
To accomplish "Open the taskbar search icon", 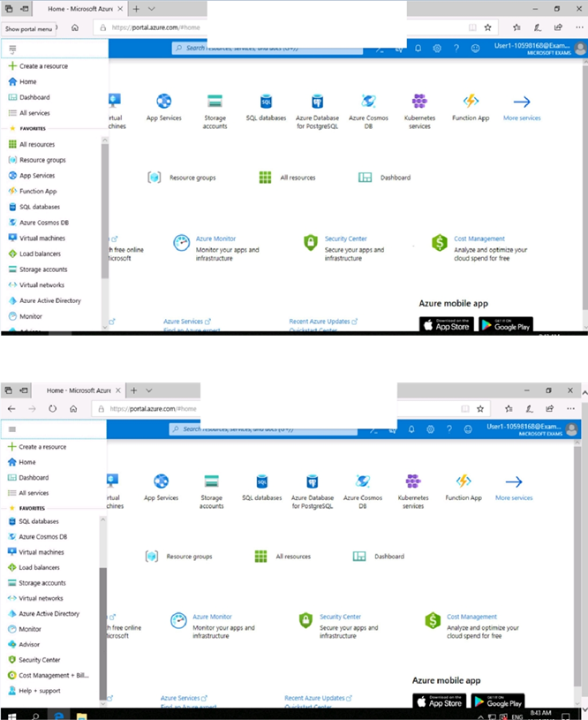I will [35, 716].
